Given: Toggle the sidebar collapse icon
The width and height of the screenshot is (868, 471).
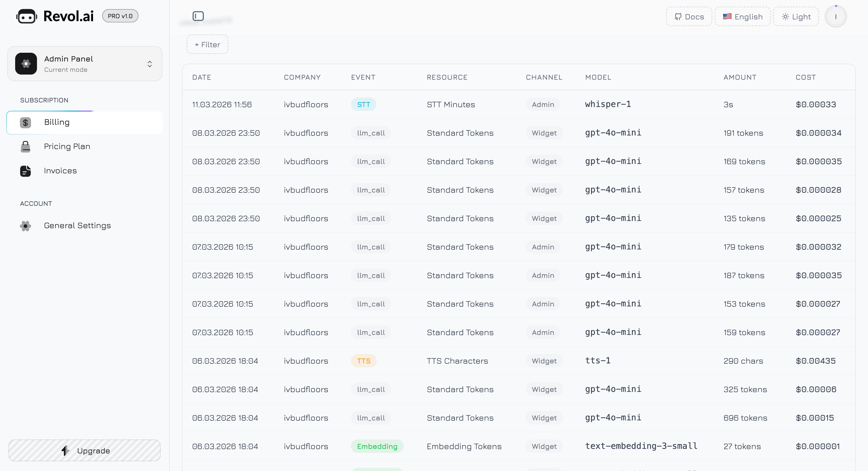Looking at the screenshot, I should point(198,16).
